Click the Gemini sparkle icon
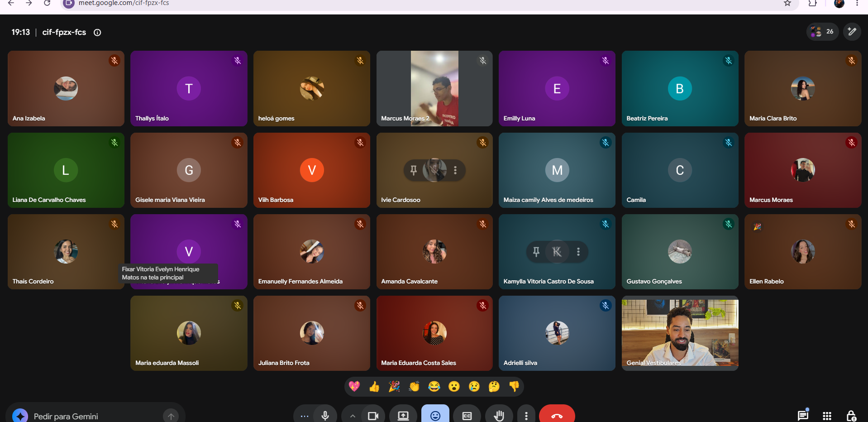 click(x=20, y=416)
